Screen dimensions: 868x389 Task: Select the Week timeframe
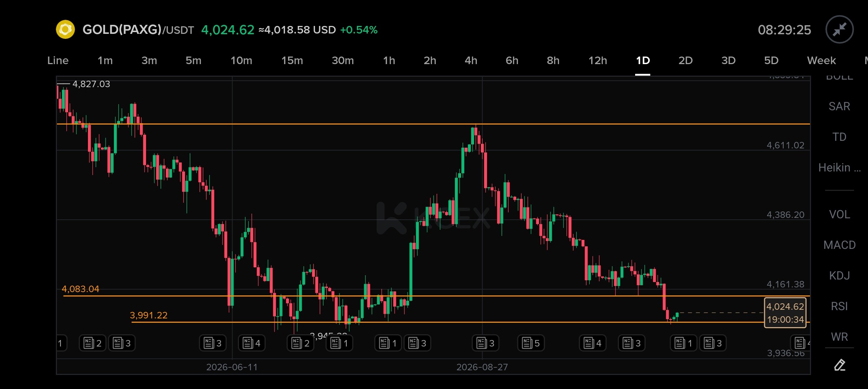point(821,61)
